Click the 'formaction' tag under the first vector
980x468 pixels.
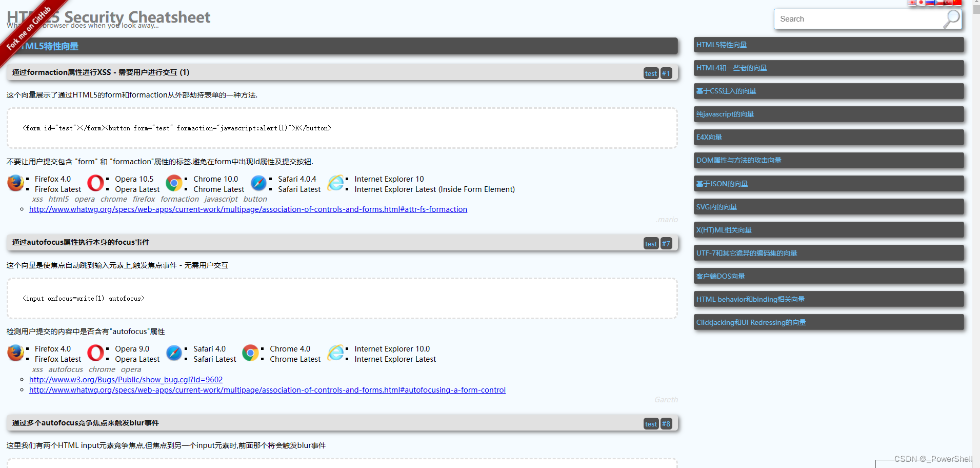click(179, 199)
